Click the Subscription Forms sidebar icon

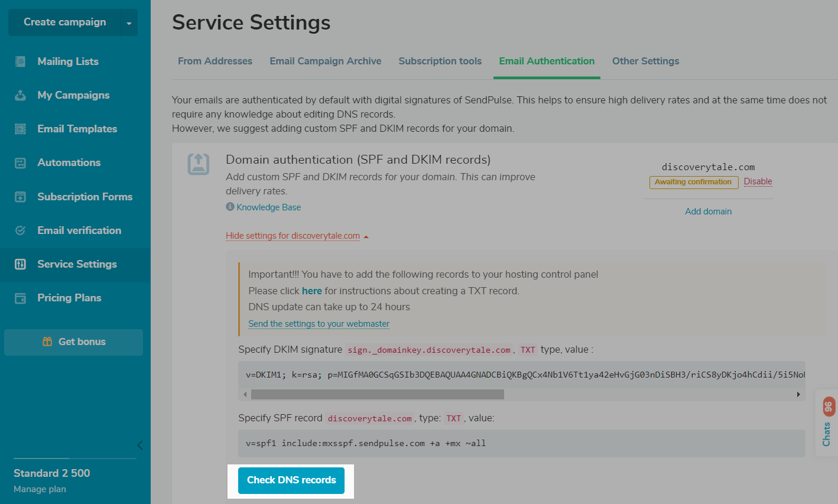pos(20,197)
